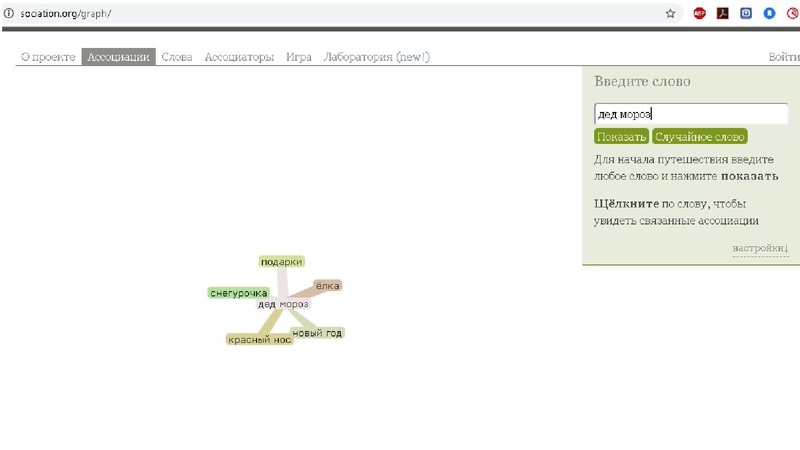800x450 pixels.
Task: Select the снегурочка association node
Action: (238, 293)
